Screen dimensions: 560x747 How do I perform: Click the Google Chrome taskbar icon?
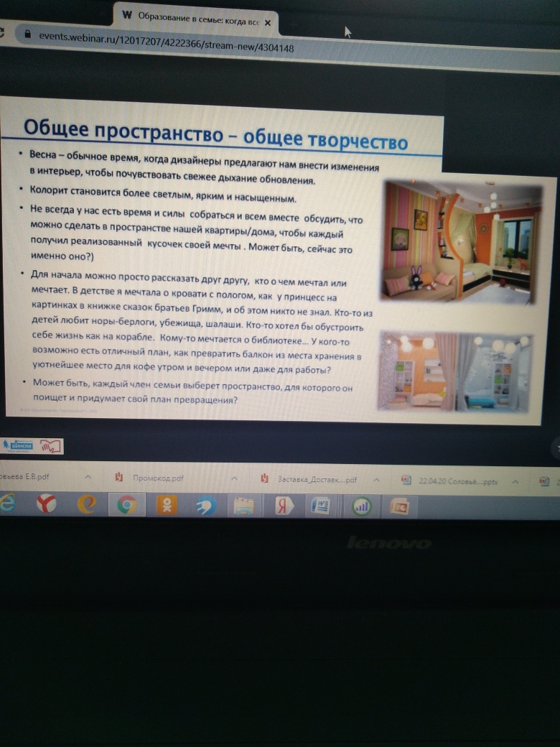(x=128, y=506)
